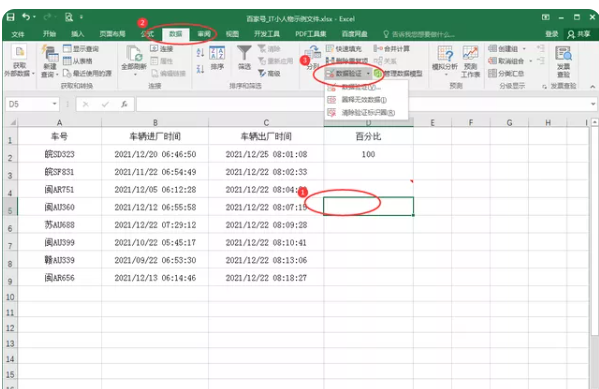This screenshot has width=599, height=389.
Task: Open the New Query (新建查询) tool
Action: click(x=50, y=61)
